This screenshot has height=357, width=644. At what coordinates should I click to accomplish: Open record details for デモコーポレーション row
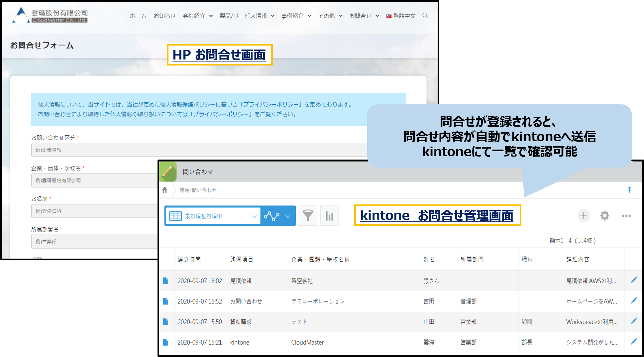tap(165, 301)
